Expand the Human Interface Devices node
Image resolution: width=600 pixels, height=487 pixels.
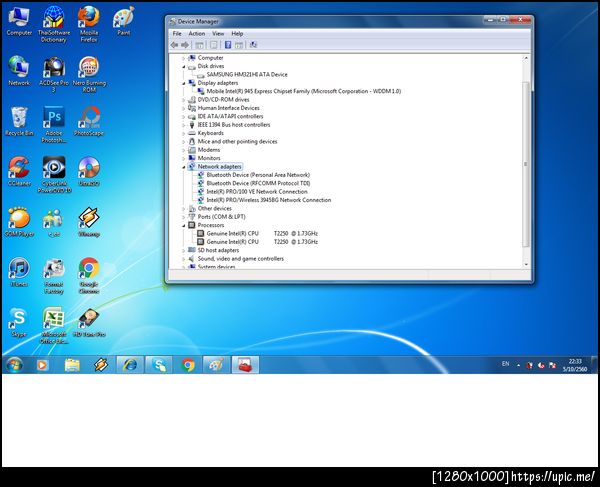[183, 109]
